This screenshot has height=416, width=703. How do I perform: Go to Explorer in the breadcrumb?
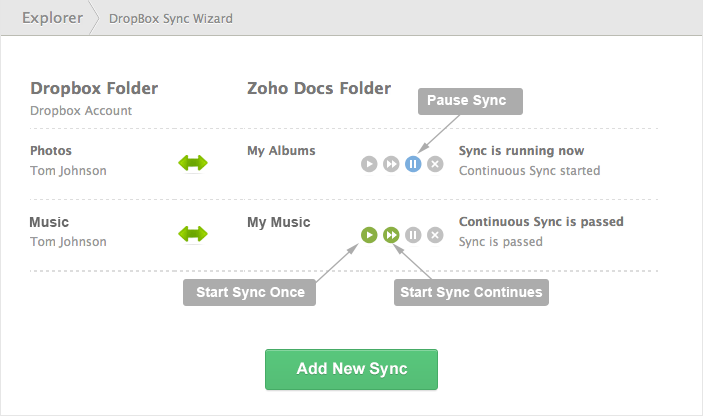click(x=51, y=18)
